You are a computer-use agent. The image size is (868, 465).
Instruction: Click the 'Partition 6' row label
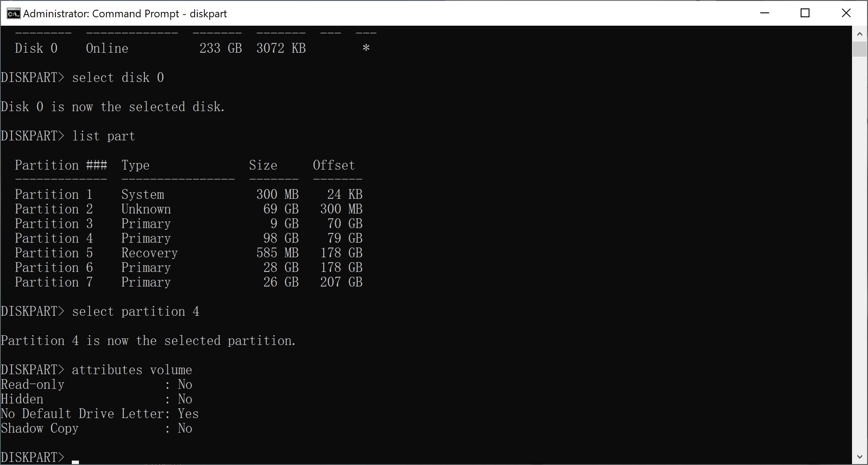click(54, 267)
